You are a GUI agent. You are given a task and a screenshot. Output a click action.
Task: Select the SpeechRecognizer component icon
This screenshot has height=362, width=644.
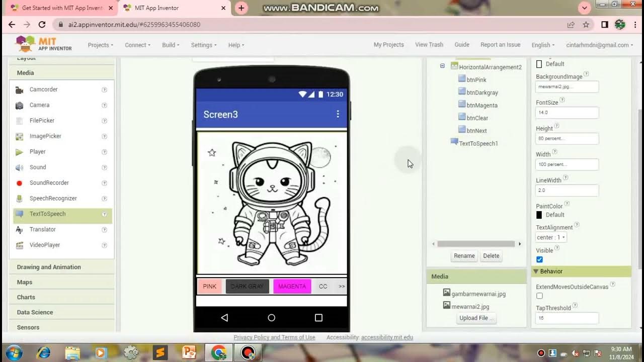(x=19, y=199)
